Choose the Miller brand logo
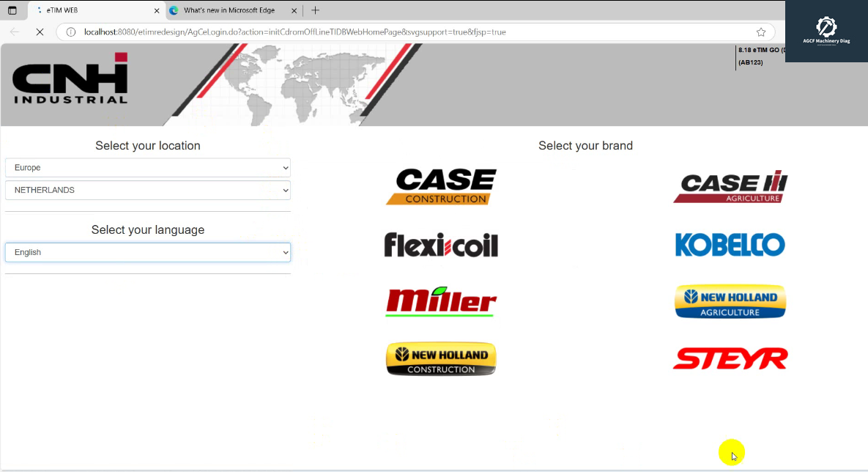 pos(440,301)
